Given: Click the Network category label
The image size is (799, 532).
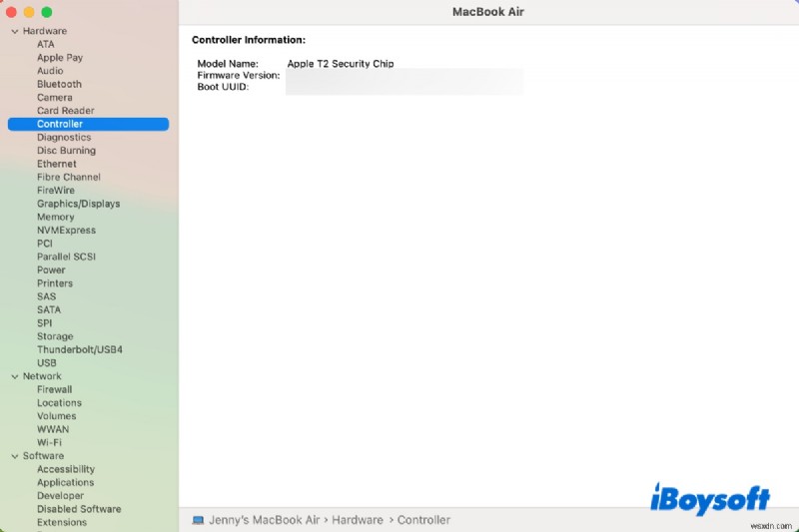Looking at the screenshot, I should pyautogui.click(x=42, y=376).
